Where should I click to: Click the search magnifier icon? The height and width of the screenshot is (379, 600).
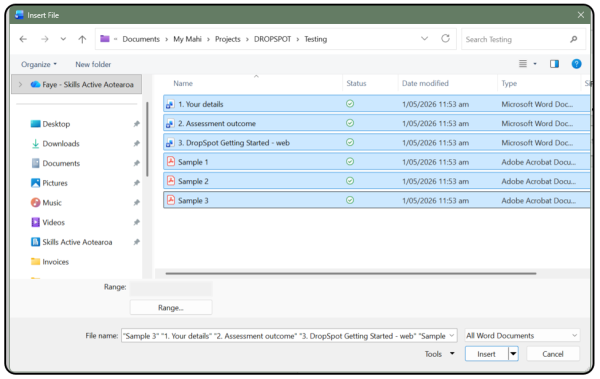tap(573, 39)
